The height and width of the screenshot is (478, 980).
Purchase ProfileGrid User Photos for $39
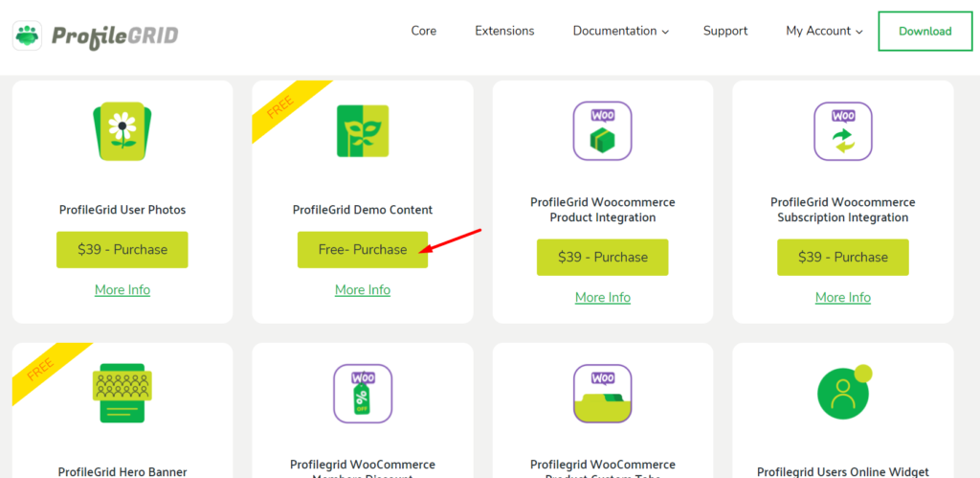click(x=122, y=250)
